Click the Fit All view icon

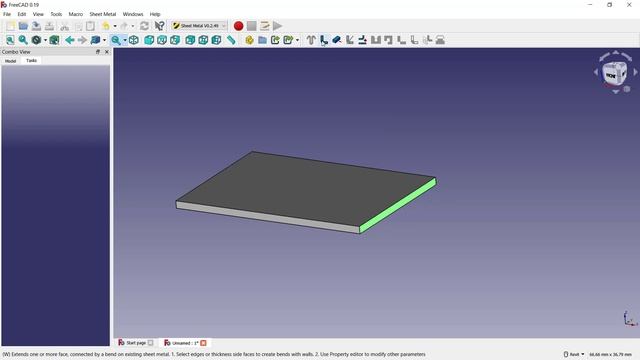pos(10,40)
